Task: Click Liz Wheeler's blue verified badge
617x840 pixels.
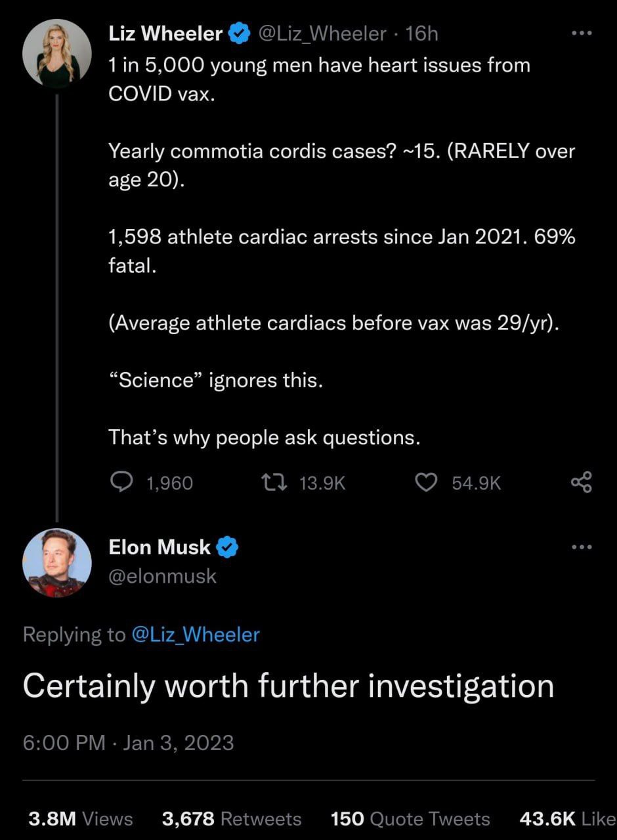Action: coord(239,33)
